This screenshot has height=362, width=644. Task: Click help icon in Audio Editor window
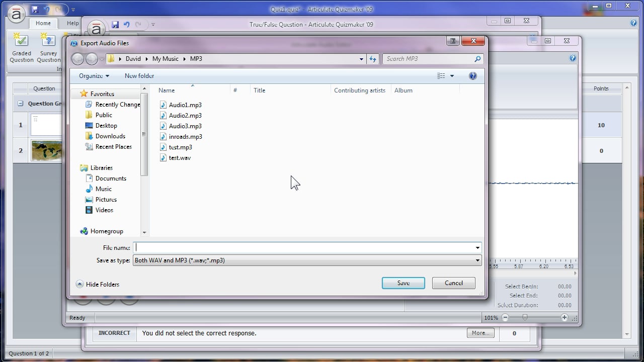click(573, 58)
